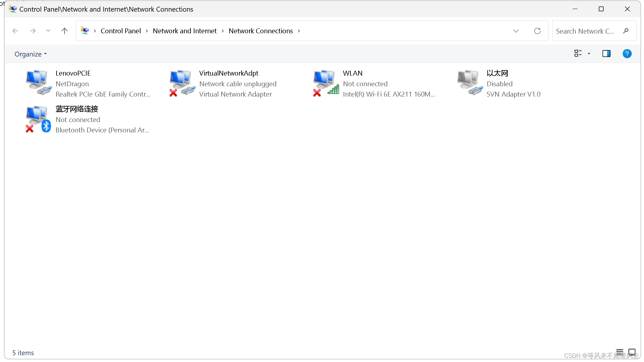
Task: Click inside the Search Network Connections box
Action: pos(585,31)
